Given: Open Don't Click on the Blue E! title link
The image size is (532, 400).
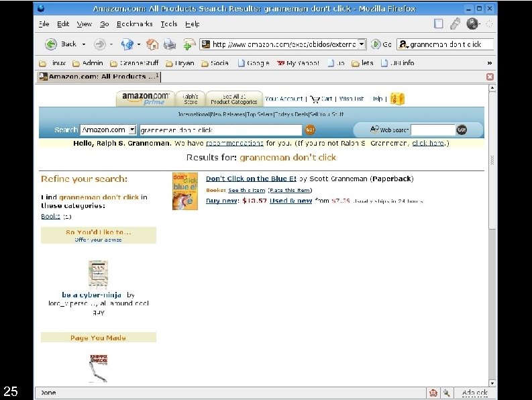Looking at the screenshot, I should 251,179.
